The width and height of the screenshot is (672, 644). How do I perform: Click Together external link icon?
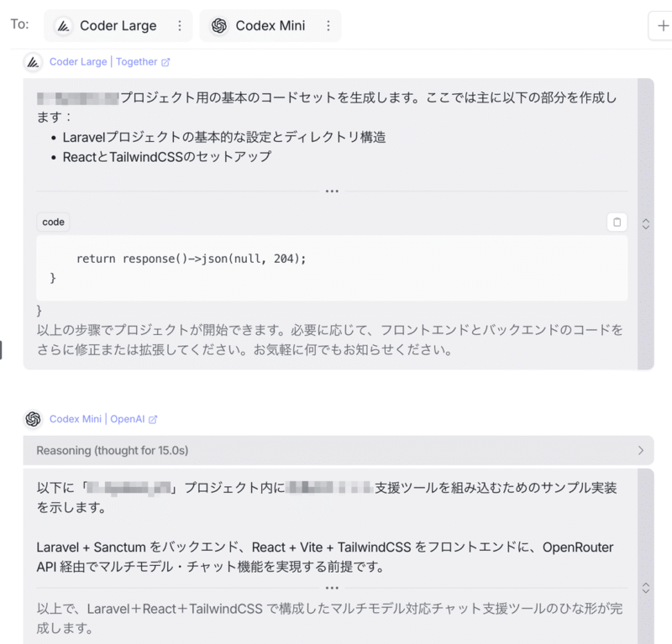point(165,62)
